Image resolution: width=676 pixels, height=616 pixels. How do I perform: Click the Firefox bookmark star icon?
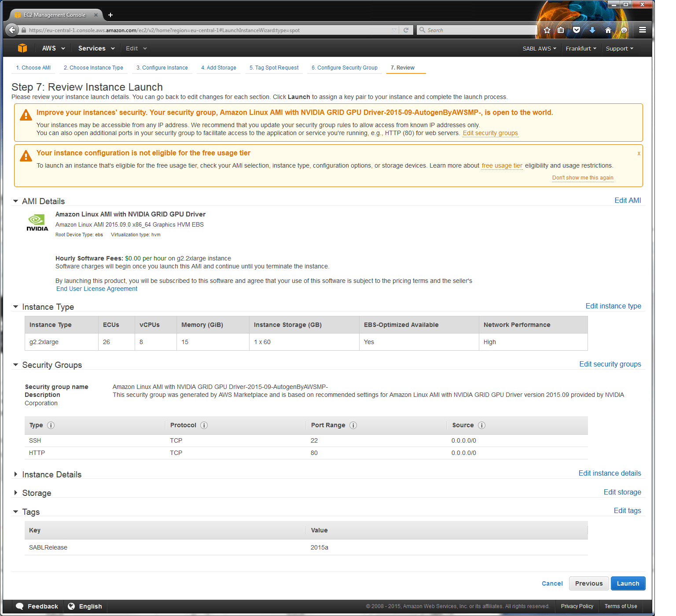point(547,29)
